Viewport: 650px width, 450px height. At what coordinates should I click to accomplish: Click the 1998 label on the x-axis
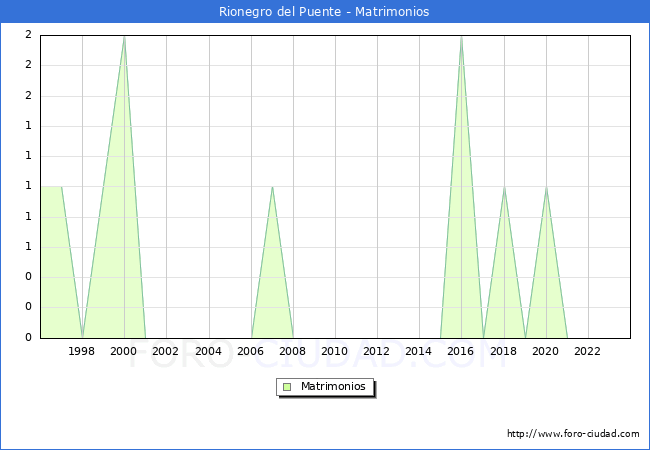(x=82, y=351)
